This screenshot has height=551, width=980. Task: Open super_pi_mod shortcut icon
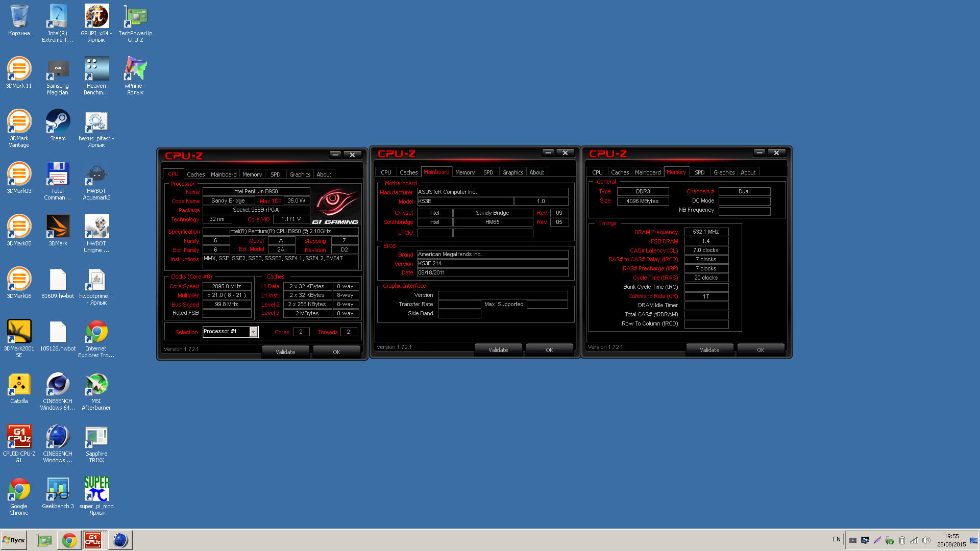[96, 496]
